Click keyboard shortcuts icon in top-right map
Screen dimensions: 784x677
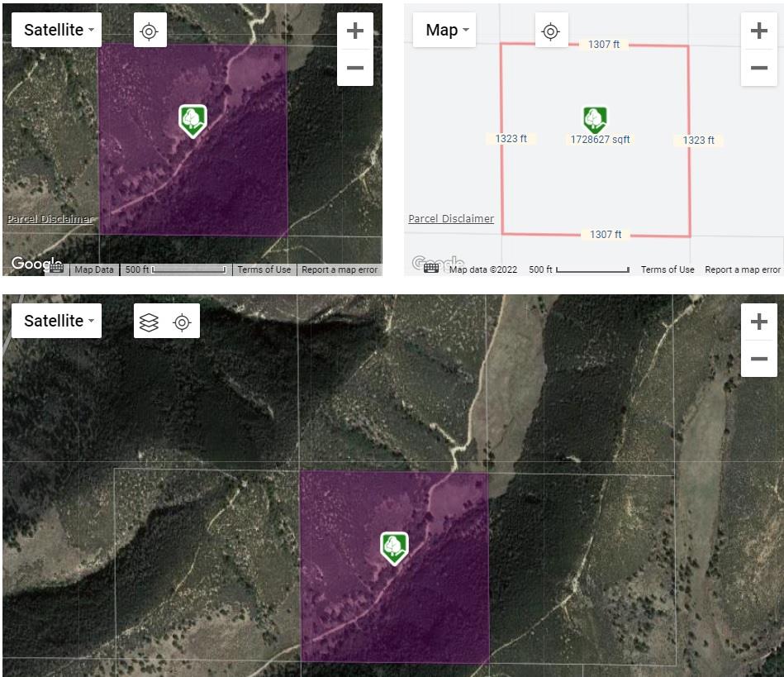[431, 269]
